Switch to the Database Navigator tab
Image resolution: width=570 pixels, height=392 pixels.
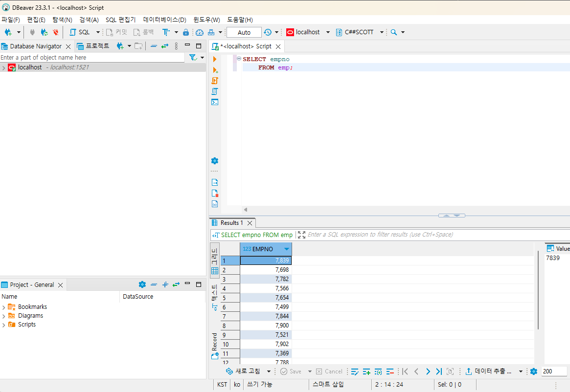[36, 46]
